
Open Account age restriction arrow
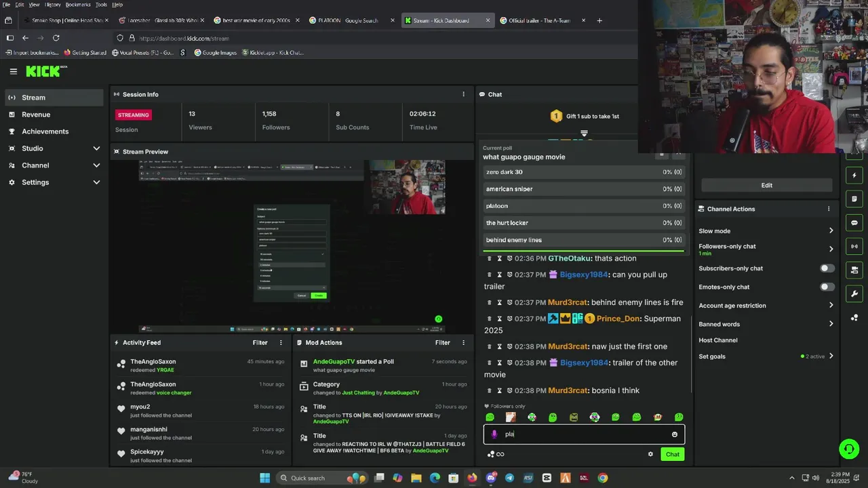point(831,306)
